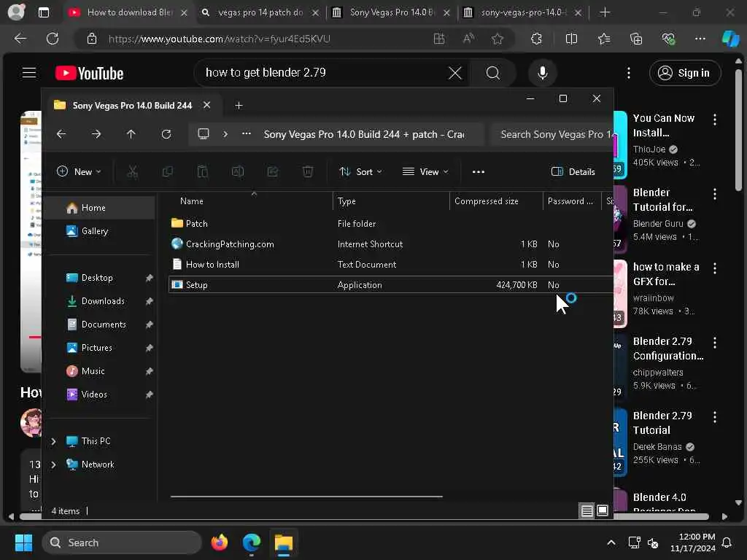
Task: Click the Copy icon in File Explorer toolbar
Action: pyautogui.click(x=167, y=171)
